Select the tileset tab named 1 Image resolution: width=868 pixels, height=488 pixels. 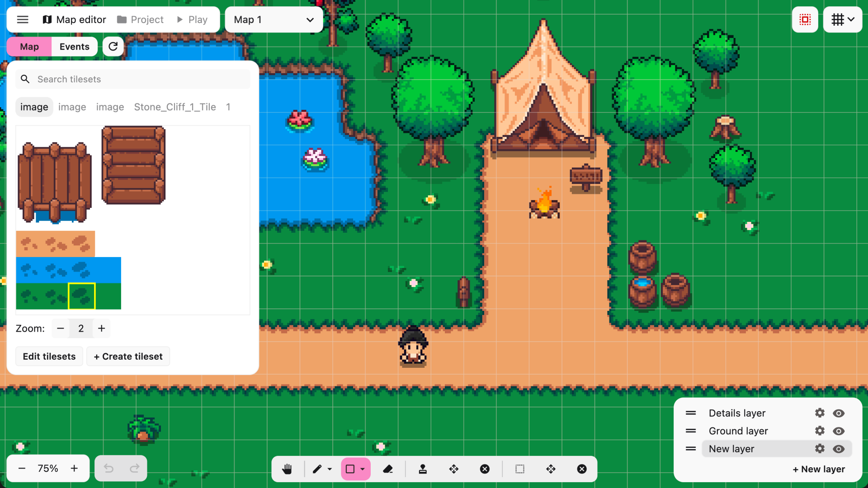click(228, 107)
